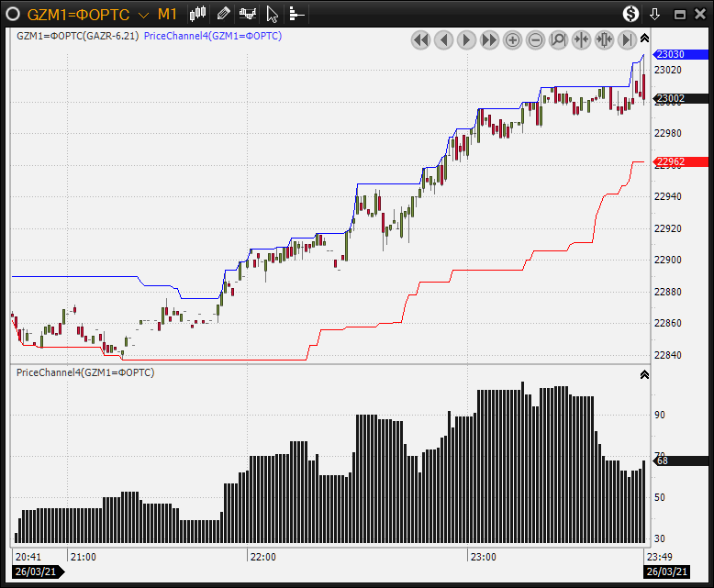Viewport: 714px width, 588px height.
Task: Zoom in with the plus magnifier button
Action: (x=512, y=39)
